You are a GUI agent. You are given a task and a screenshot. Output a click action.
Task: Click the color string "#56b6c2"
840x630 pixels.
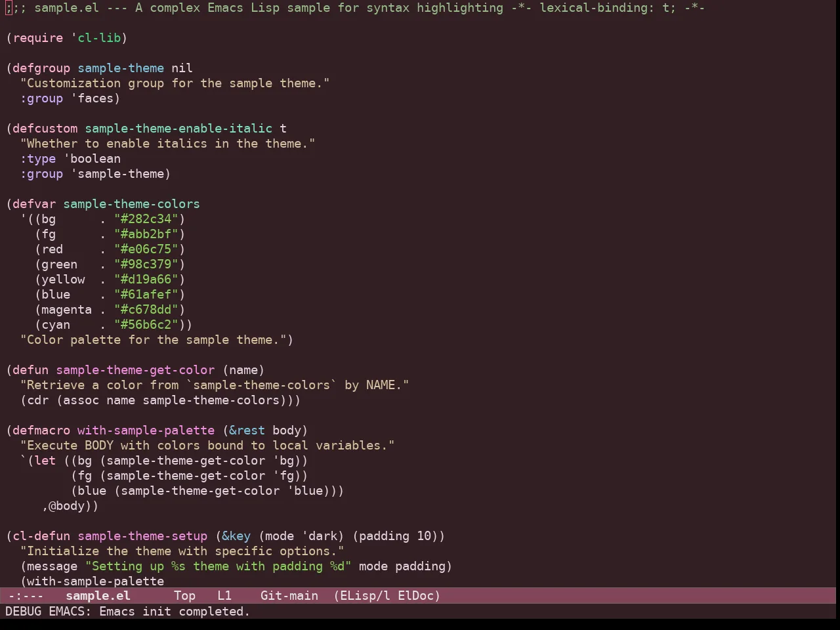[x=146, y=325]
